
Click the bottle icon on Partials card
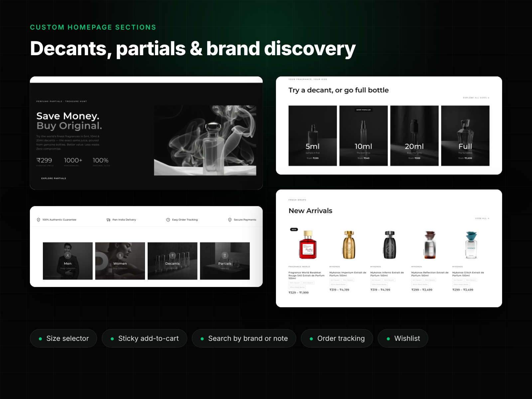click(225, 255)
